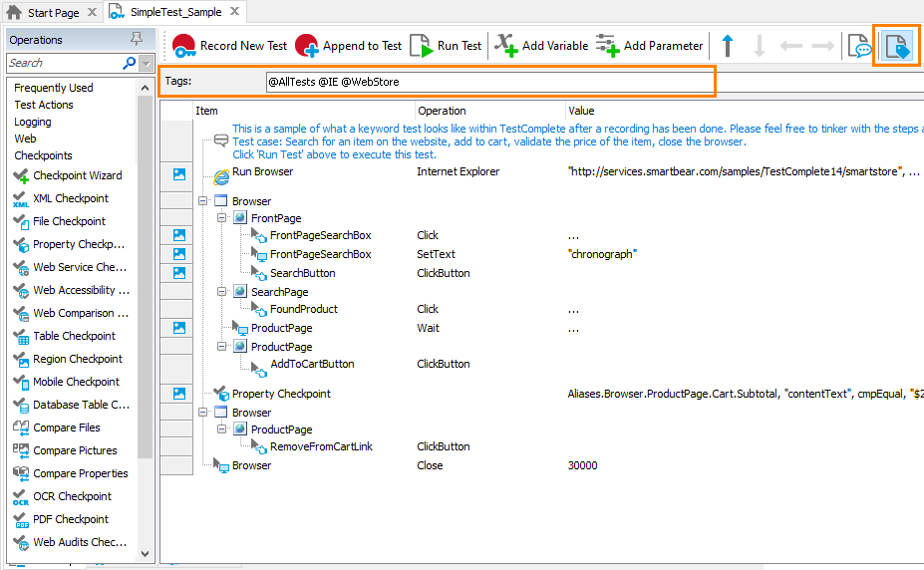Open Test Actions category
Viewport: 924px width, 570px height.
tap(44, 105)
